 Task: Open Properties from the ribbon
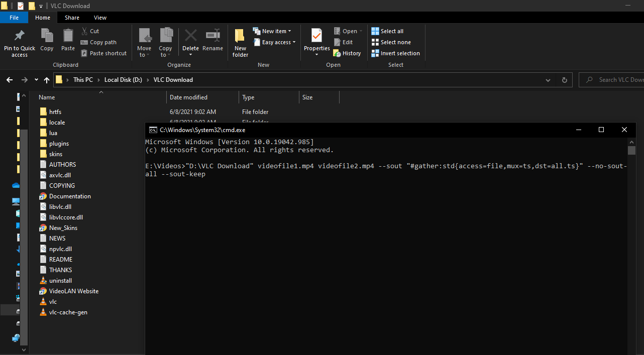click(316, 36)
